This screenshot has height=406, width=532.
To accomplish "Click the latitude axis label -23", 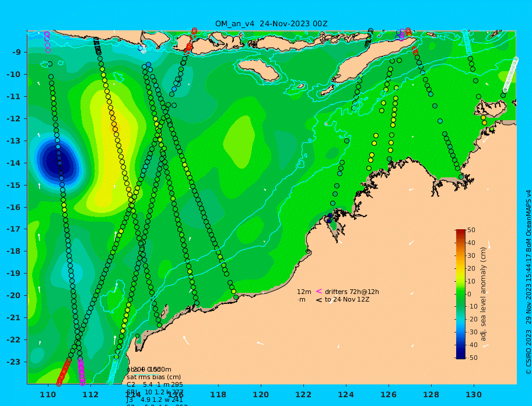I will (x=15, y=362).
